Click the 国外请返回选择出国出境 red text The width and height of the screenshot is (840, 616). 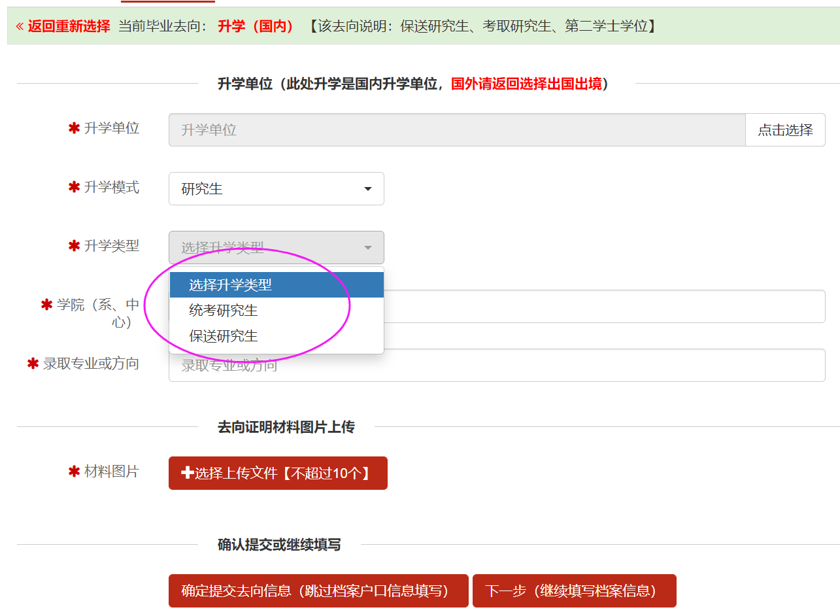pyautogui.click(x=526, y=84)
